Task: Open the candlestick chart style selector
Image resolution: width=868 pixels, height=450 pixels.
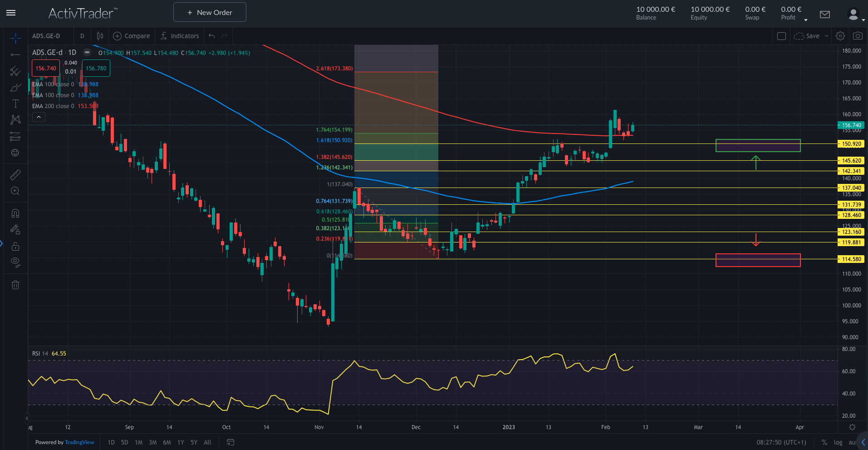Action: (x=100, y=36)
